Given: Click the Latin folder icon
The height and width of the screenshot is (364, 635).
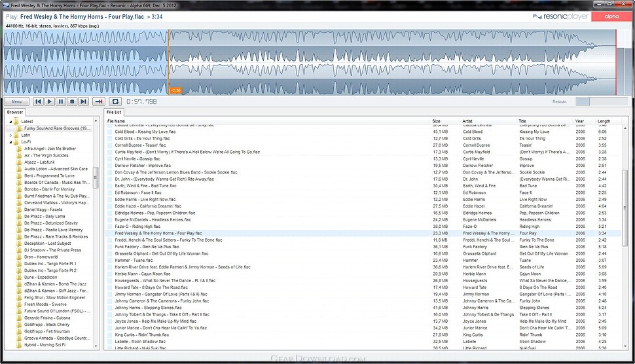Looking at the screenshot, I should pos(16,136).
